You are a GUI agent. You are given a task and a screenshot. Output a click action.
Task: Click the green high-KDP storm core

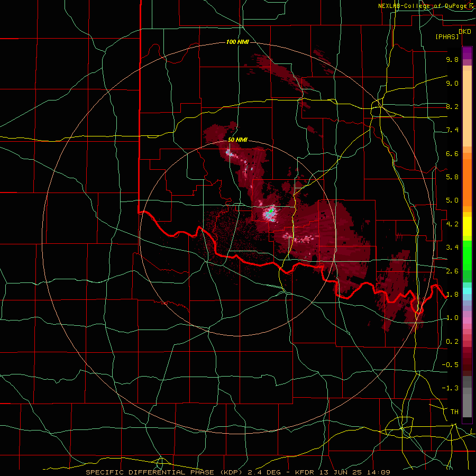pos(271,210)
